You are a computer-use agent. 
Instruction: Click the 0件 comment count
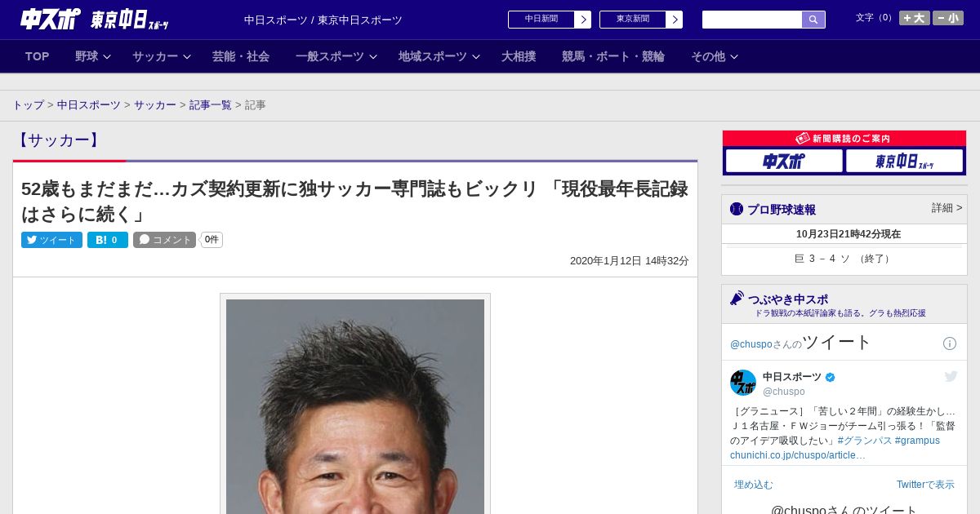(212, 240)
